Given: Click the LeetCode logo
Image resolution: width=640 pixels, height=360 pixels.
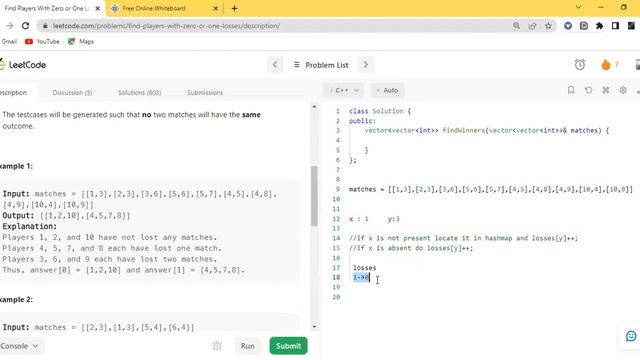Looking at the screenshot, I should (x=23, y=64).
